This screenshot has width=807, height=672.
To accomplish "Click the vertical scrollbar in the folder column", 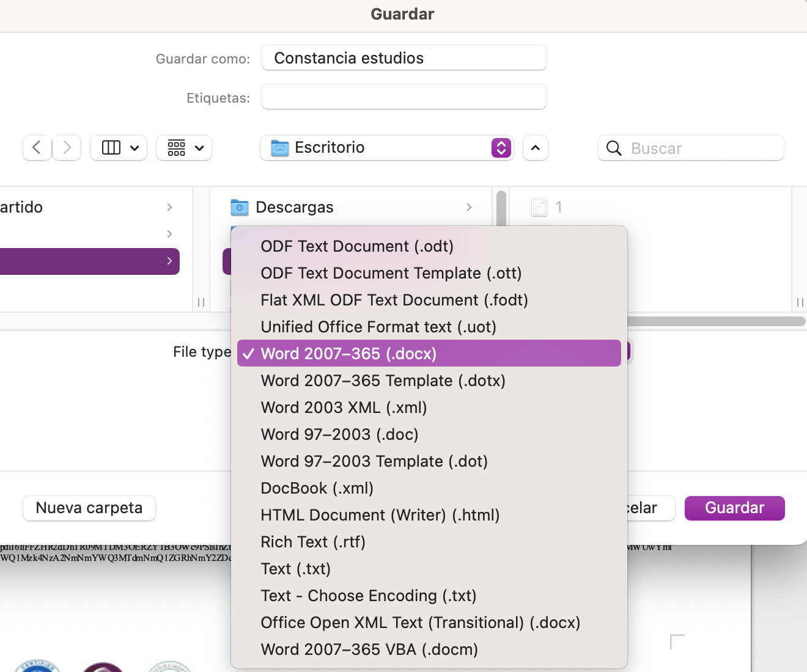I will pyautogui.click(x=501, y=209).
